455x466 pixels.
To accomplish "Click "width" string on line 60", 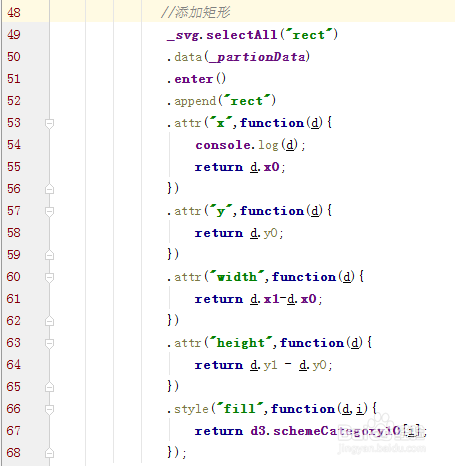I will (237, 276).
